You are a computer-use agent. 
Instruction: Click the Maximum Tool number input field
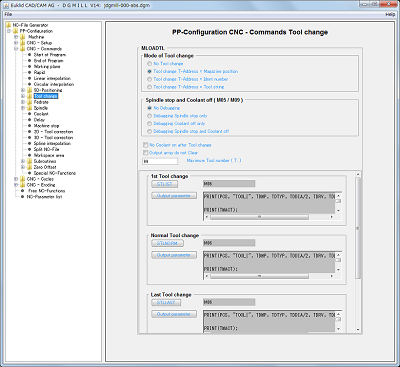160,161
